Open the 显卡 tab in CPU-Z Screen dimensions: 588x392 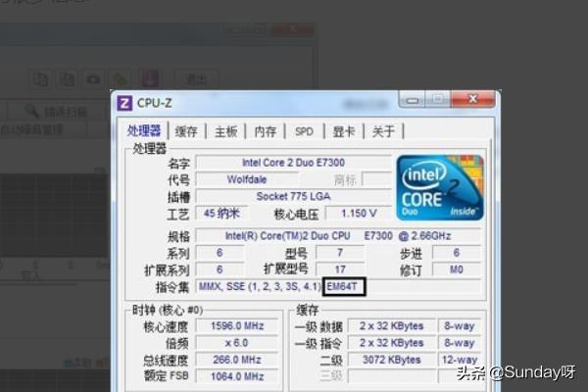[344, 131]
